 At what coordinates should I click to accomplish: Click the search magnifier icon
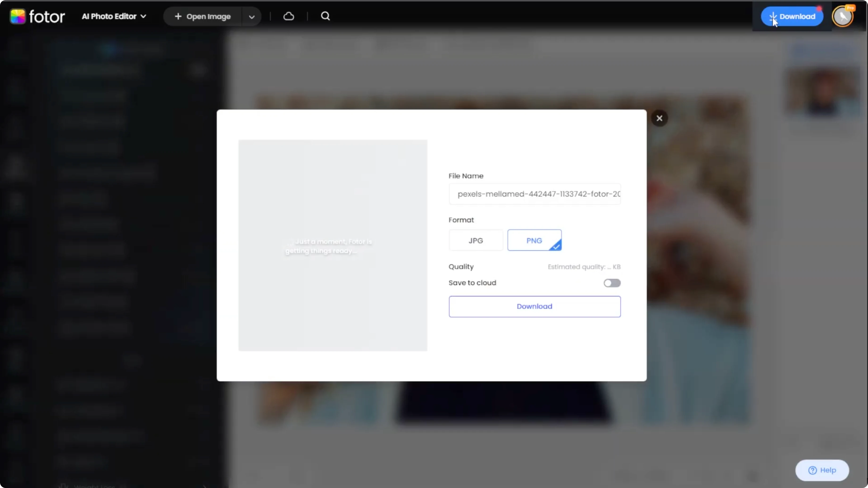click(325, 16)
